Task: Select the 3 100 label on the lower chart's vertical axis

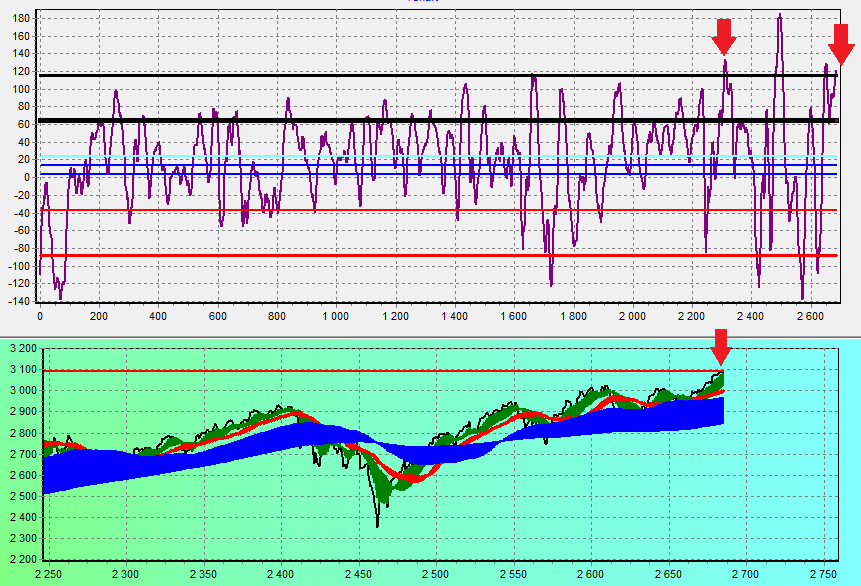Action: pyautogui.click(x=24, y=370)
